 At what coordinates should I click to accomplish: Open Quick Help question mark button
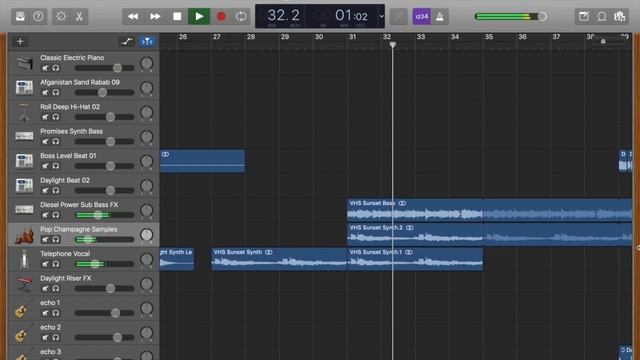pos(38,16)
